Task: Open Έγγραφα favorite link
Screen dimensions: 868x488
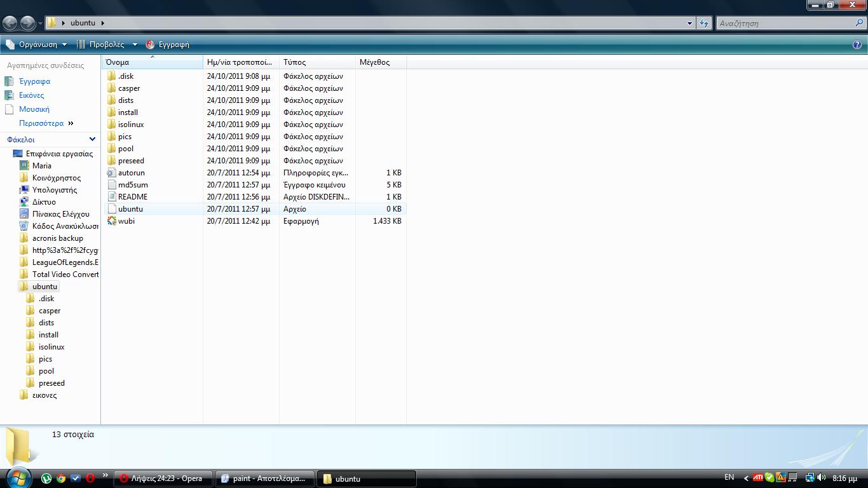Action: pos(34,81)
